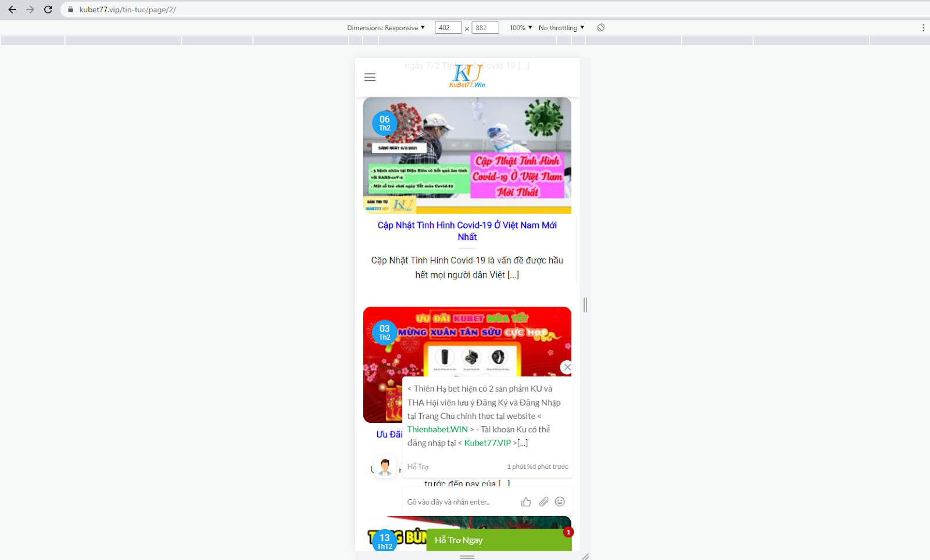Open the Dimensions: Responsive dropdown

click(x=386, y=28)
